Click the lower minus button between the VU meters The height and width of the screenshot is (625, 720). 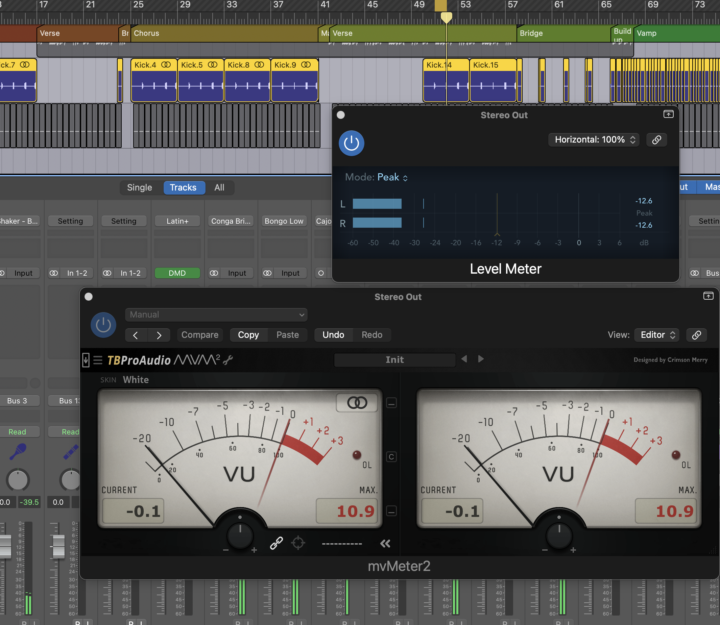[391, 511]
